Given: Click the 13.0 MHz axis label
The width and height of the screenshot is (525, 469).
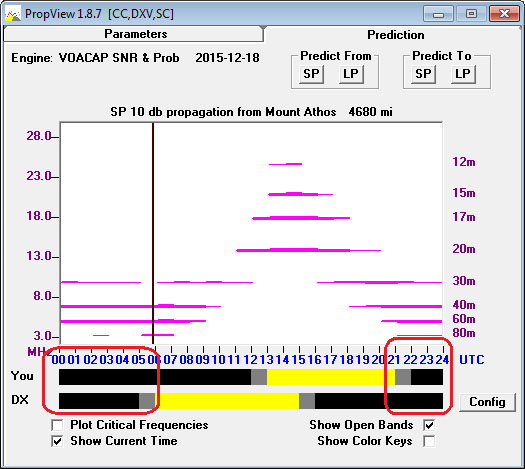Looking at the screenshot, I should (x=39, y=256).
